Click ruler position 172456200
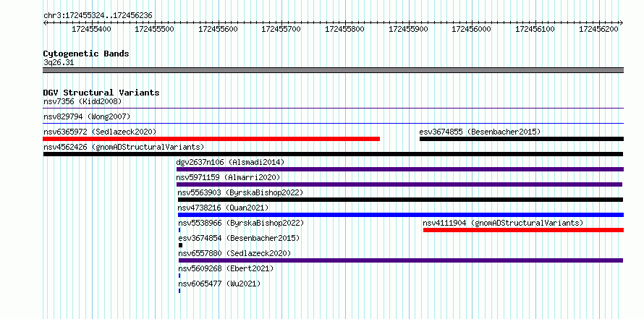Screen dimensions: 644x319 [599, 29]
